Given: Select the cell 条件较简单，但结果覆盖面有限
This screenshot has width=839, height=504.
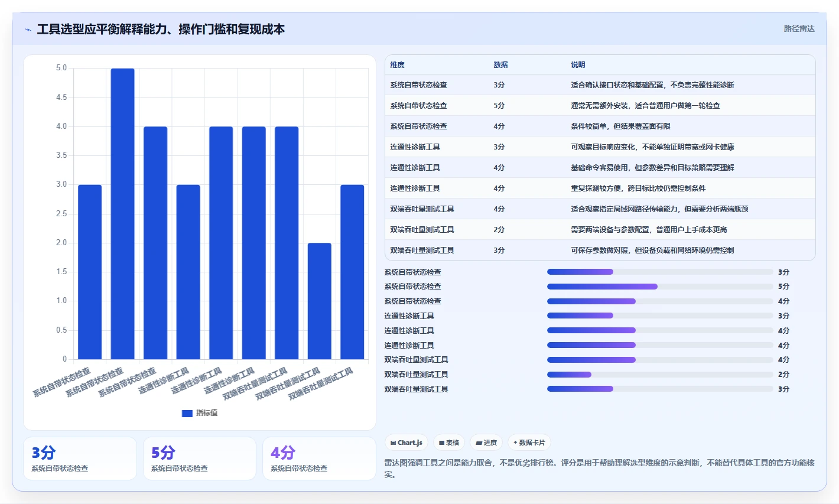Looking at the screenshot, I should click(620, 126).
